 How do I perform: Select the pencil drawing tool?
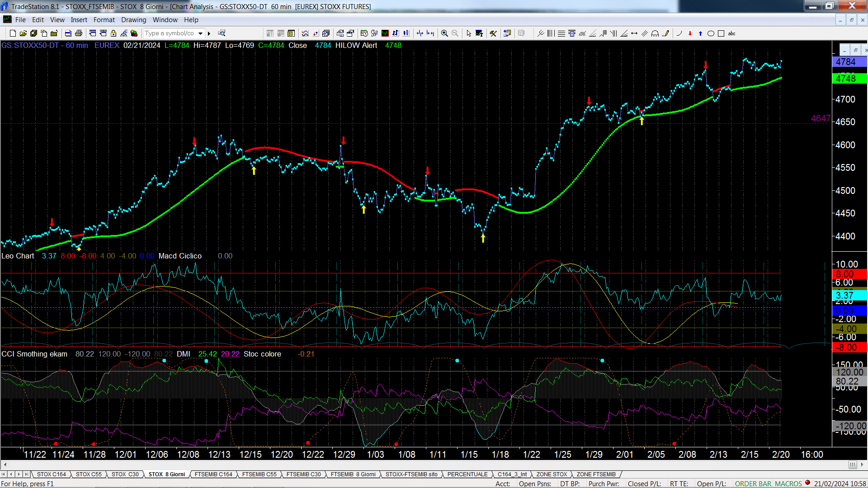pos(665,33)
